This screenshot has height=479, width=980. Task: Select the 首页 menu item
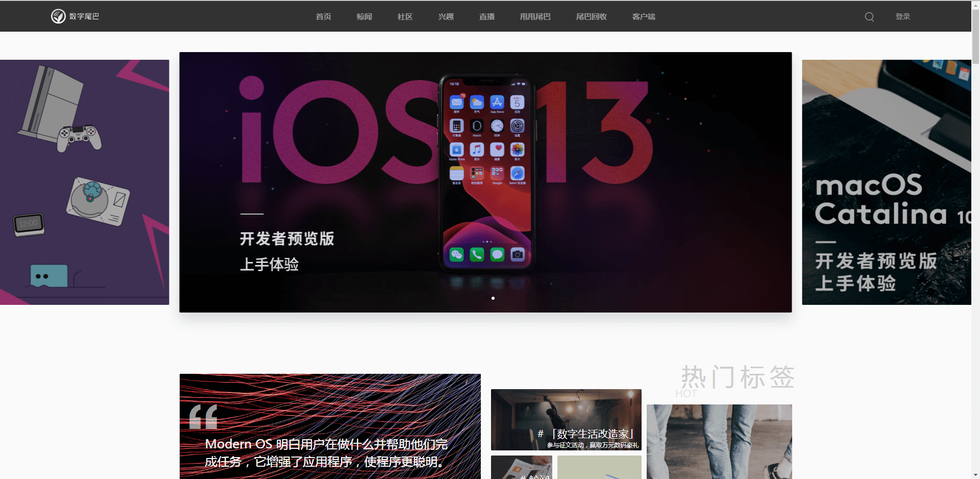point(323,16)
